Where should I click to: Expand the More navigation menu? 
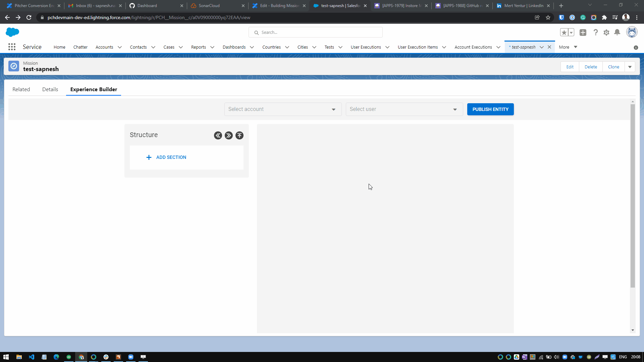pyautogui.click(x=568, y=47)
